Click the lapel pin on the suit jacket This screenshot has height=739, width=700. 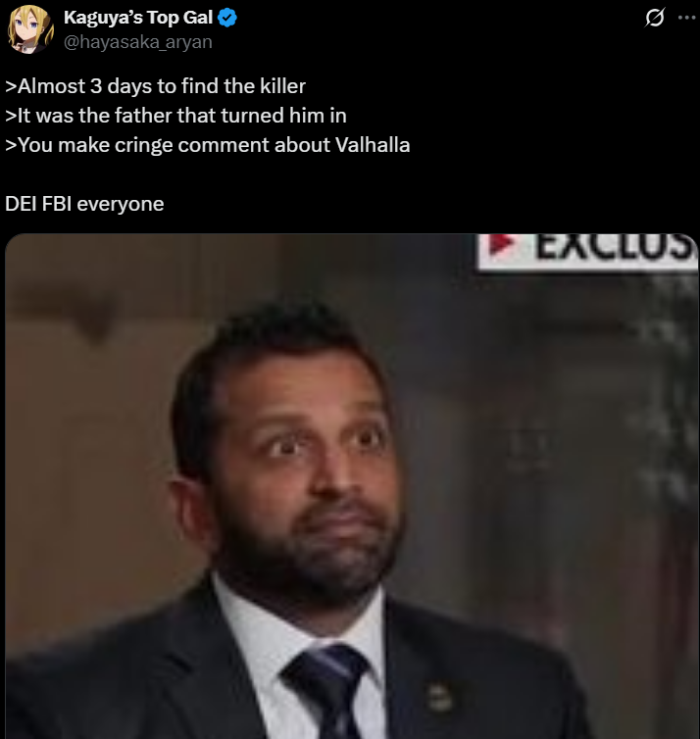[x=439, y=698]
